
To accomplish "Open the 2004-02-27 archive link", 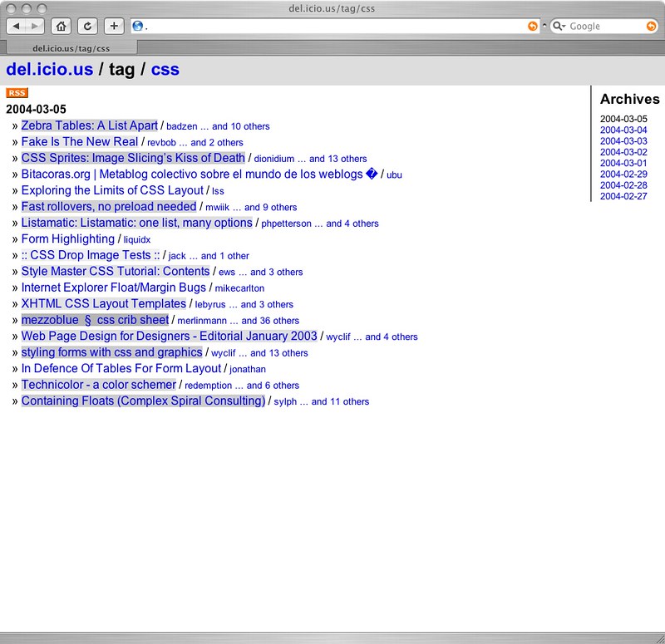I will click(623, 196).
